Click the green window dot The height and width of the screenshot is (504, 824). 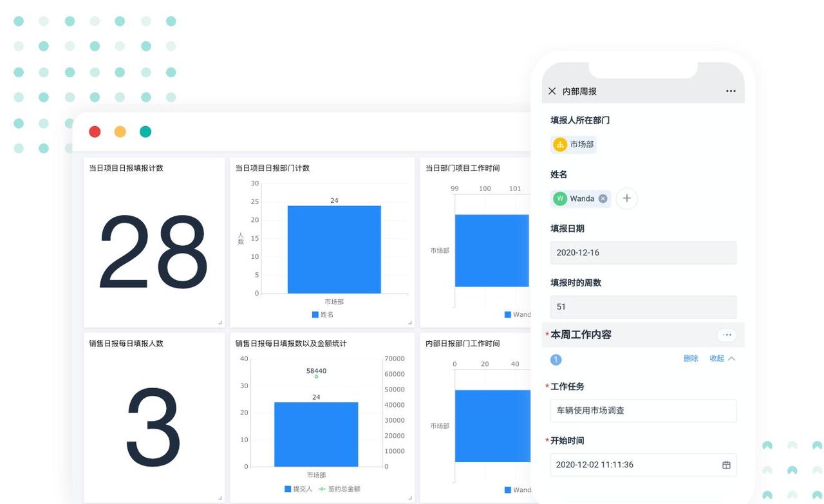[x=145, y=132]
